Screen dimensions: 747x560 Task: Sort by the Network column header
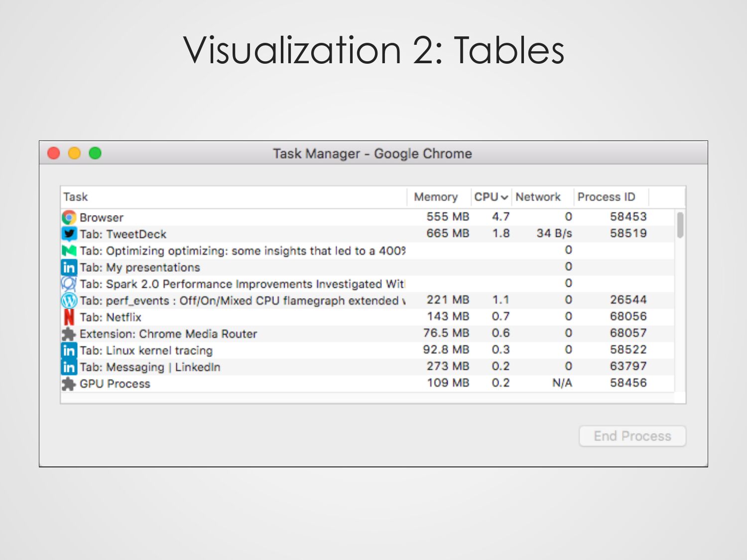click(x=538, y=197)
